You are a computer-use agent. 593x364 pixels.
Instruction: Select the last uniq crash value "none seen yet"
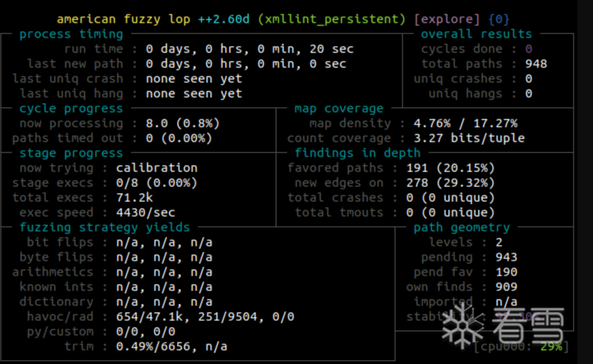(194, 79)
